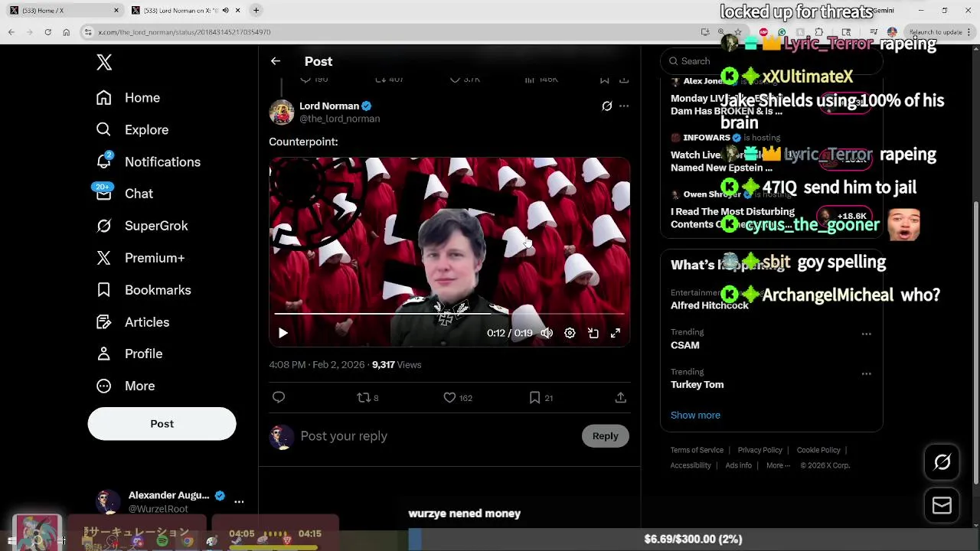The width and height of the screenshot is (980, 551).
Task: Mute the video volume
Action: click(x=547, y=333)
